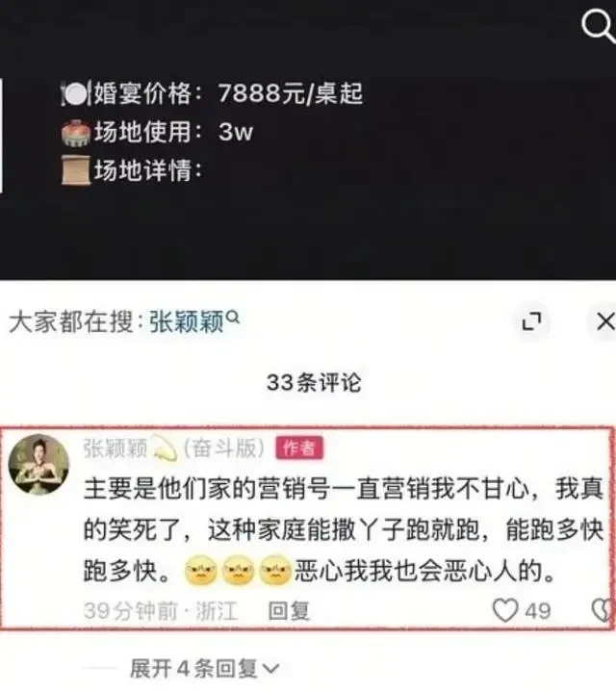Open trending search 张颖颖 link
This screenshot has width=616, height=691.
[x=187, y=321]
